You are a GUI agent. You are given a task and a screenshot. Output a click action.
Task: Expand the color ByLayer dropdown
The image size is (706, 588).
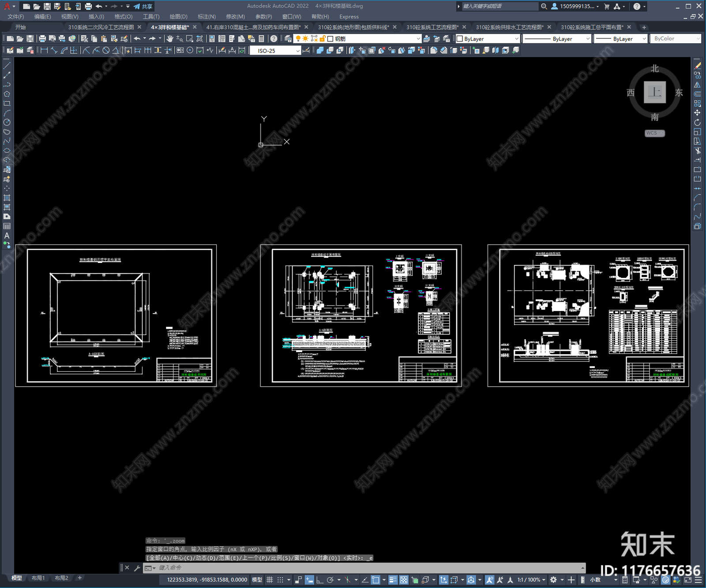pos(488,39)
